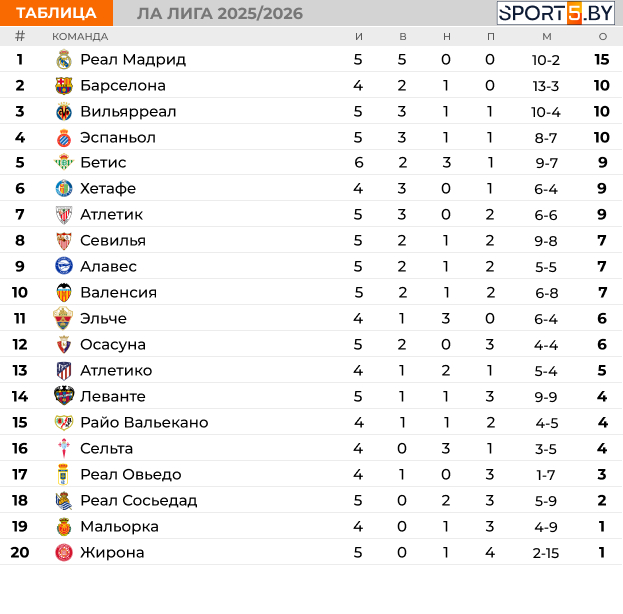
Task: Select the ЛА ЛИГА 2025/2026 heading tab
Action: point(220,14)
